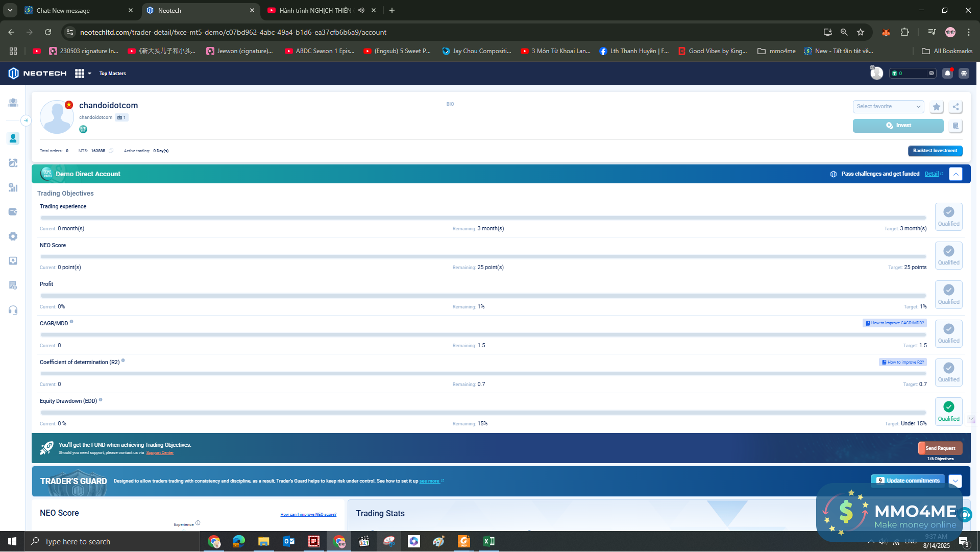Click the share profile icon
Image resolution: width=980 pixels, height=552 pixels.
tap(955, 107)
